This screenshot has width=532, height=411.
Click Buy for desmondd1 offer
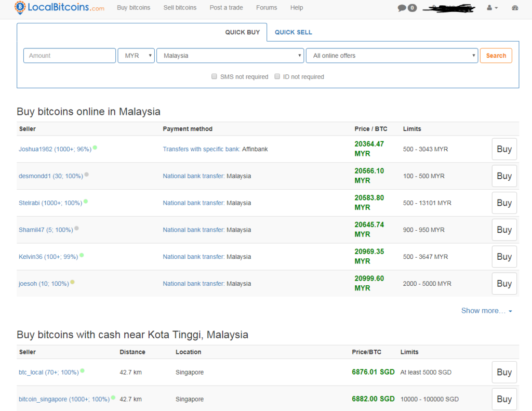(504, 176)
